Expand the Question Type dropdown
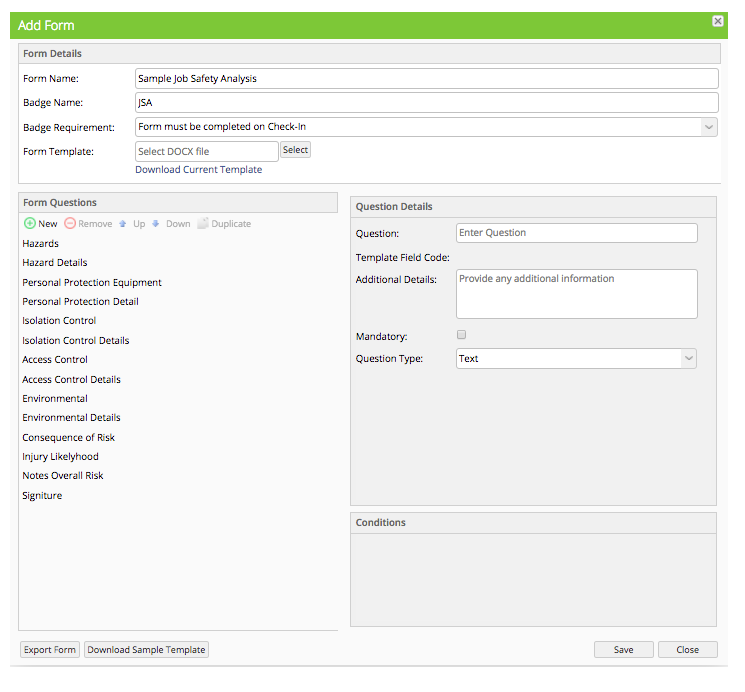Image resolution: width=745 pixels, height=692 pixels. pyautogui.click(x=688, y=358)
